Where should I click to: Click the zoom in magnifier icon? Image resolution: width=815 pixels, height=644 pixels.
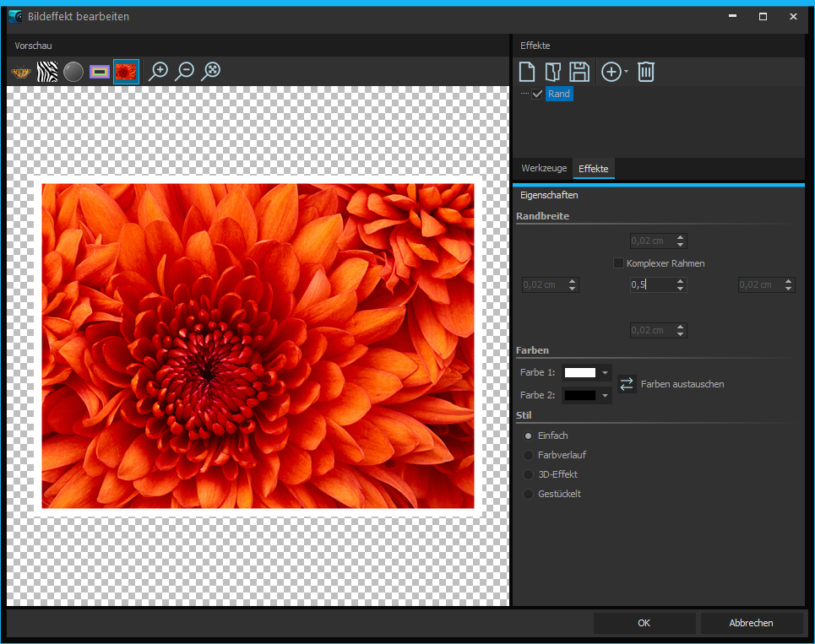point(158,72)
